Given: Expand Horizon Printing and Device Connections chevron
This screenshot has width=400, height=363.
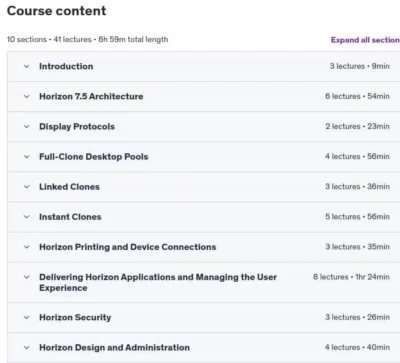Looking at the screenshot, I should [27, 247].
